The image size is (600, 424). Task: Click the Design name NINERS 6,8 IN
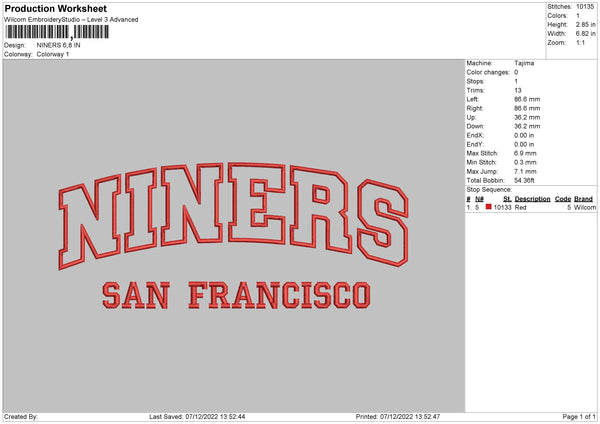[x=59, y=45]
